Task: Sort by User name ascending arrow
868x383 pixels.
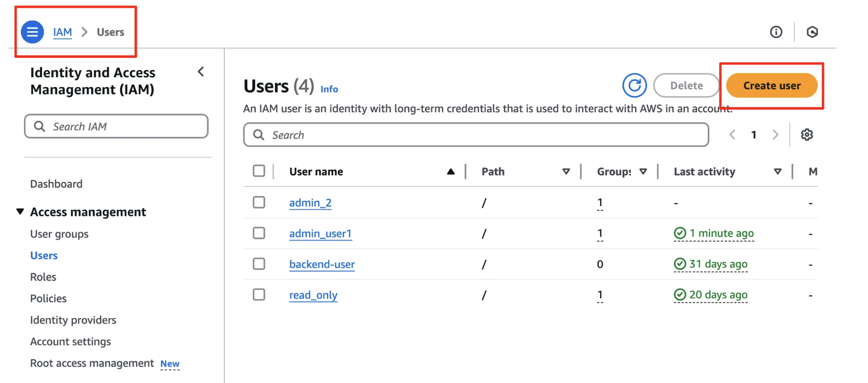Action: click(451, 171)
